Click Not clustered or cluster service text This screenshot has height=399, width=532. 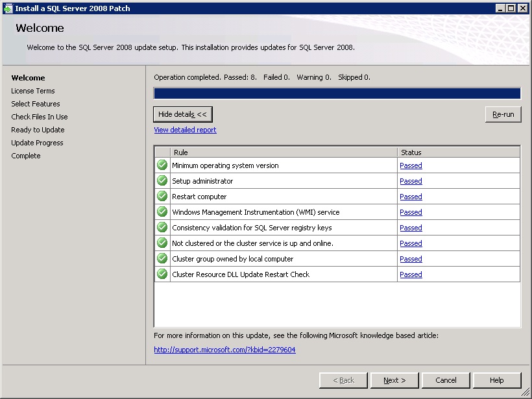click(253, 243)
